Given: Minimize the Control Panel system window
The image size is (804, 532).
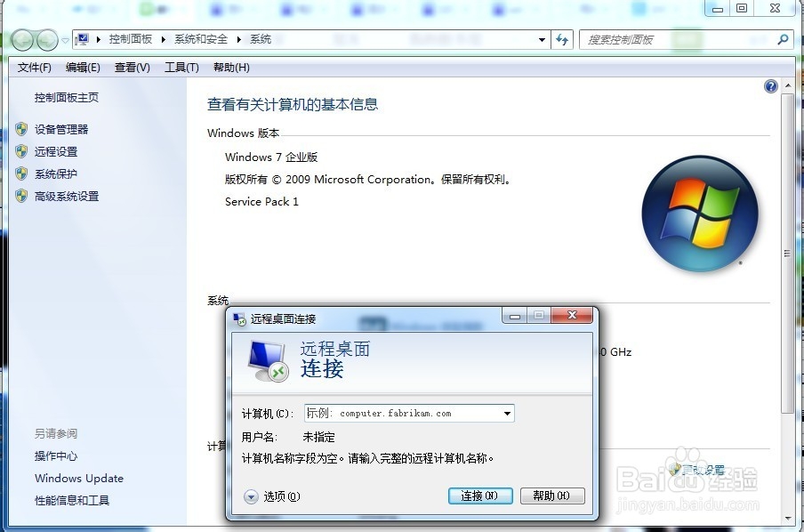Looking at the screenshot, I should pos(718,9).
